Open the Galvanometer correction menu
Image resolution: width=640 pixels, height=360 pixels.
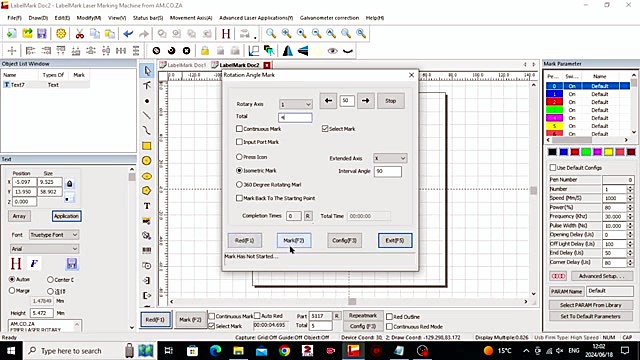coord(329,18)
